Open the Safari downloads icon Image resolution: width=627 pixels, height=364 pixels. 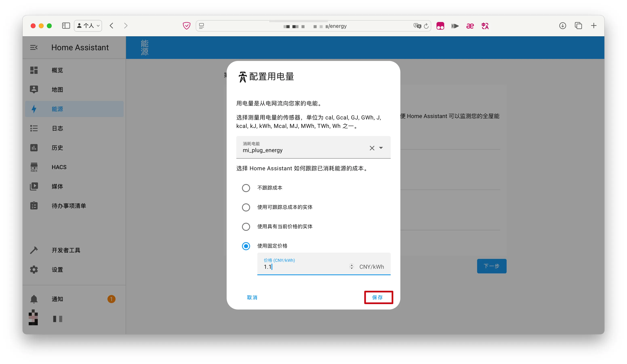point(563,26)
